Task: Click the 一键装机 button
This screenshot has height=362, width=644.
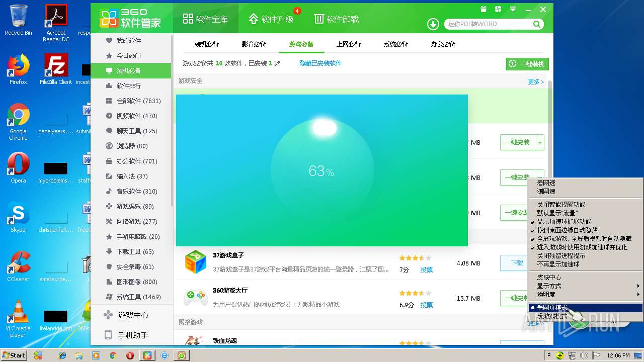Action: pyautogui.click(x=527, y=64)
